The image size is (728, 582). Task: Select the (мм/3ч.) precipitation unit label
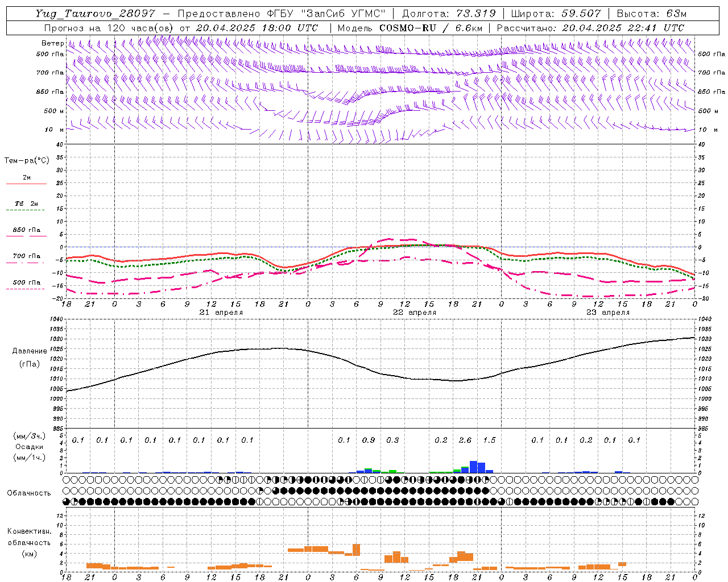coord(30,436)
